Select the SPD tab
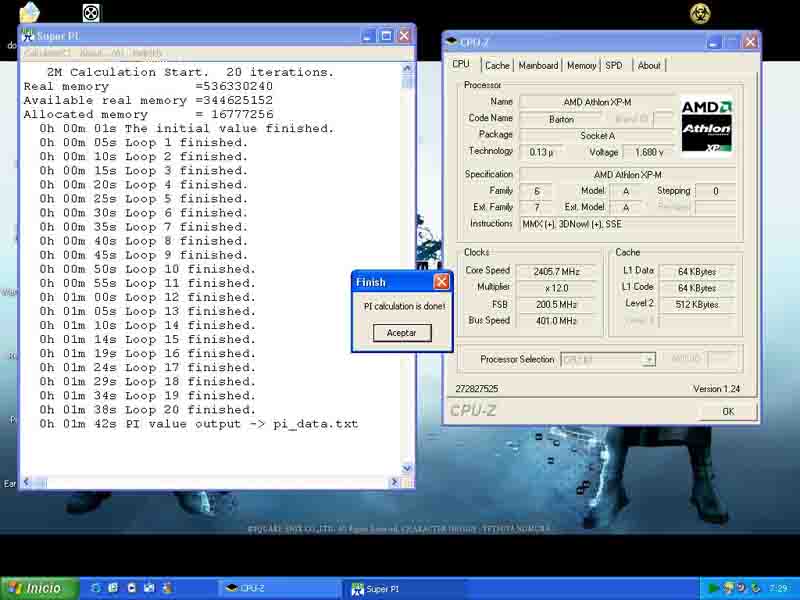This screenshot has width=800, height=600. pos(614,65)
